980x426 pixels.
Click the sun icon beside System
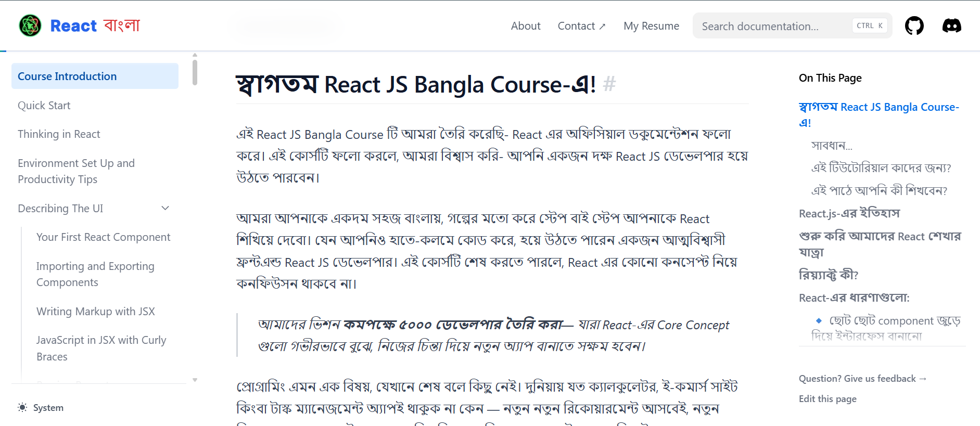tap(22, 407)
